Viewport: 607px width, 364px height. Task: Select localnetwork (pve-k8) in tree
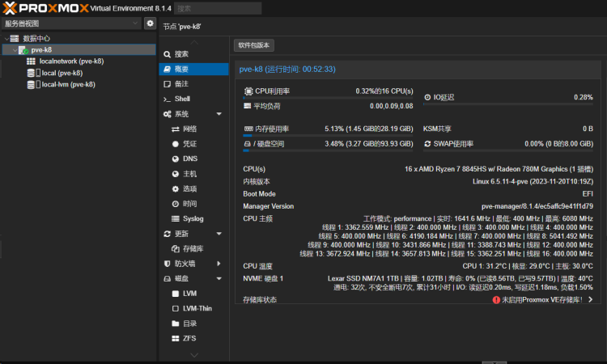pos(71,61)
